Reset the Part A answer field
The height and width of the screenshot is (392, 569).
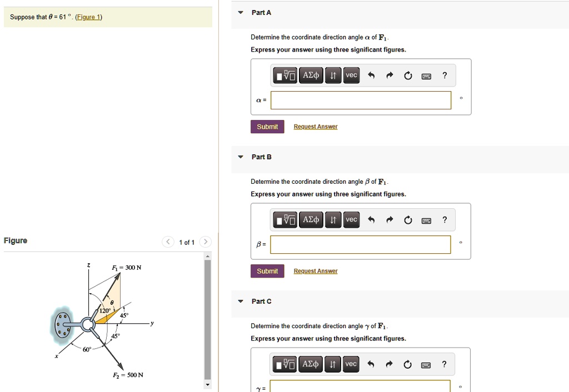[x=408, y=76]
